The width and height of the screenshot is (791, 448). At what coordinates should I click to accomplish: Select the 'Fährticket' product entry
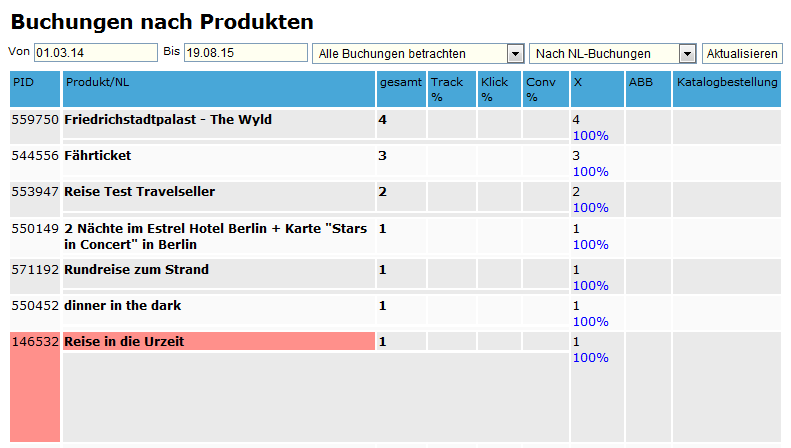pos(97,156)
